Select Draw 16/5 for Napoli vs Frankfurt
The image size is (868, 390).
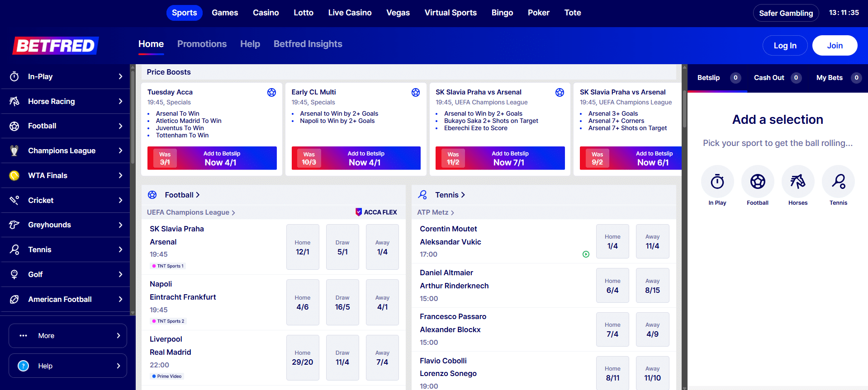(342, 302)
